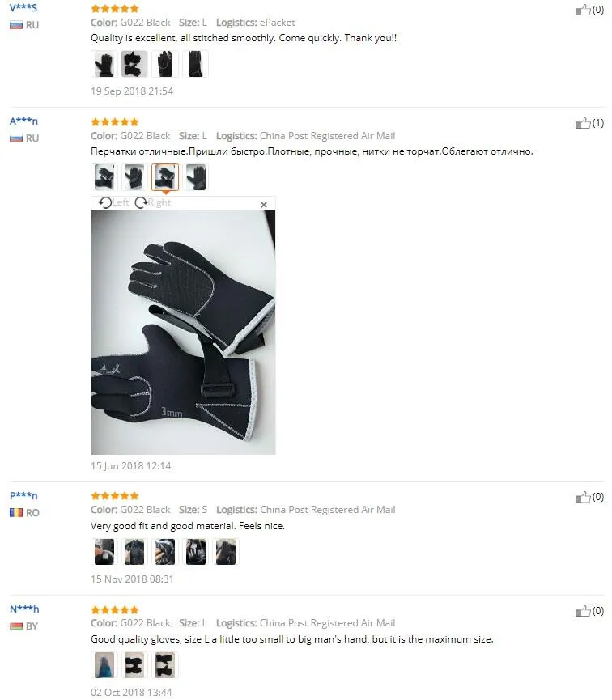This screenshot has width=612, height=700.
Task: Select first thumbnail in A***n review
Action: pos(104,176)
